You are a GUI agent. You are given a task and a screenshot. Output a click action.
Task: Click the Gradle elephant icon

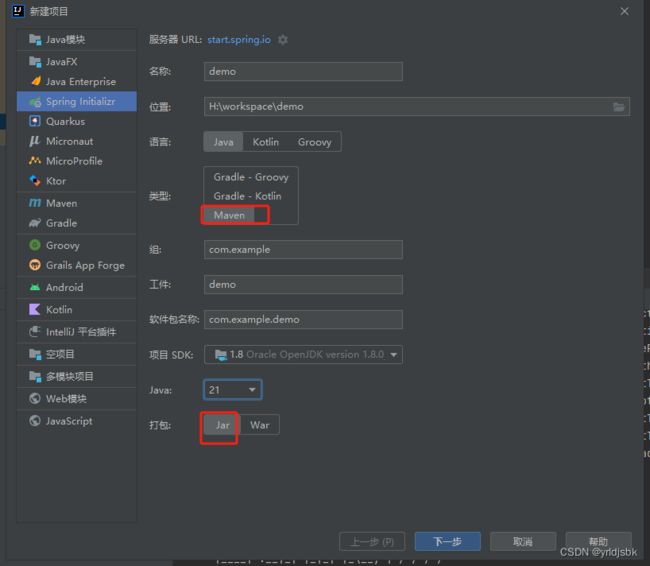(x=35, y=223)
